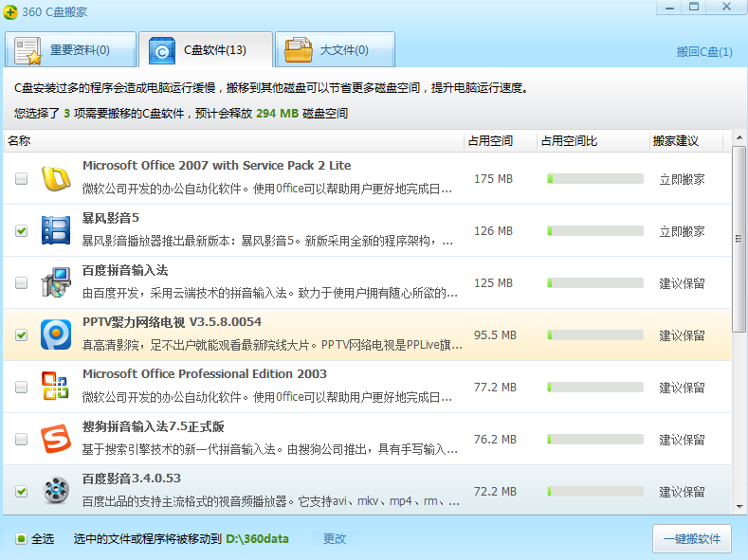Select the 175 MB size cell

click(493, 179)
